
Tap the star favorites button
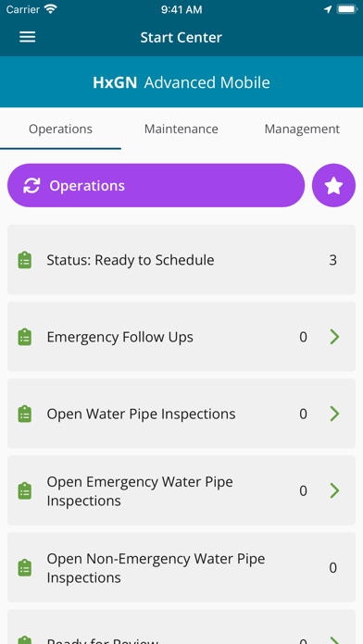pos(333,186)
